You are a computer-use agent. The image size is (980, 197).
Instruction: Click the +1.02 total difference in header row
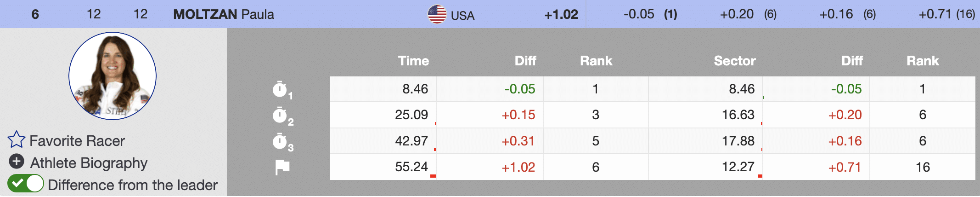pos(561,14)
